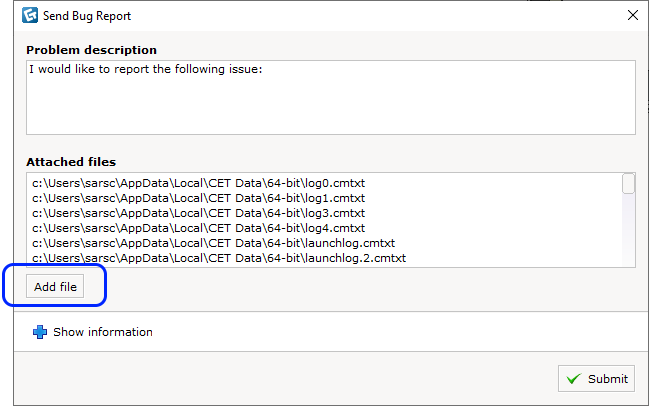
Task: Click the attached files scrollbar thumb
Action: [x=628, y=183]
